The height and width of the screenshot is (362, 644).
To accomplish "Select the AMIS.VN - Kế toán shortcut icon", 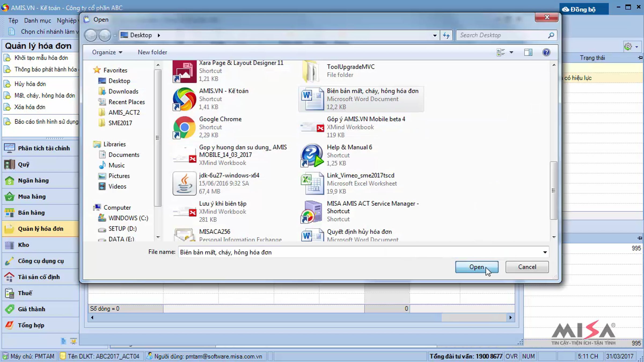I will 184,99.
